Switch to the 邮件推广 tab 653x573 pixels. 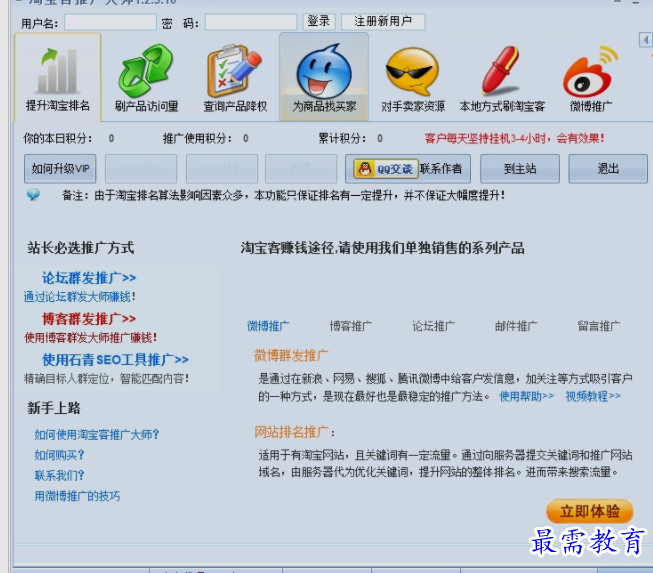[x=516, y=326]
